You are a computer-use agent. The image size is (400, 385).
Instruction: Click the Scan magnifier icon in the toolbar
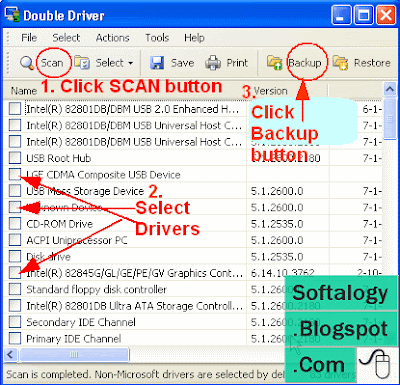[27, 63]
